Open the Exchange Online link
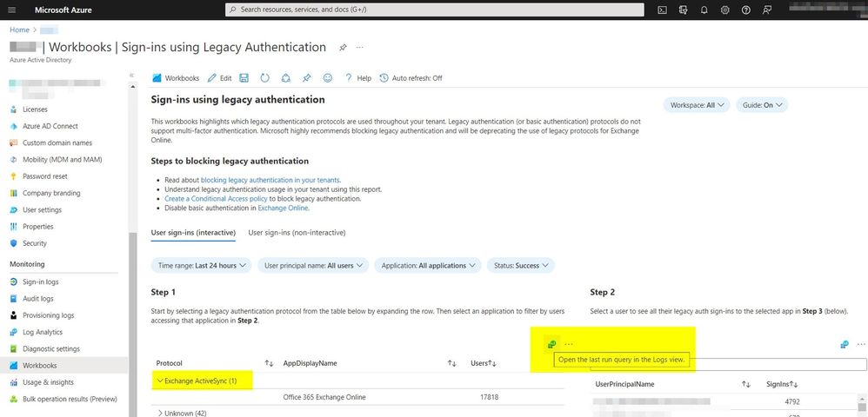The height and width of the screenshot is (417, 868). tap(284, 208)
